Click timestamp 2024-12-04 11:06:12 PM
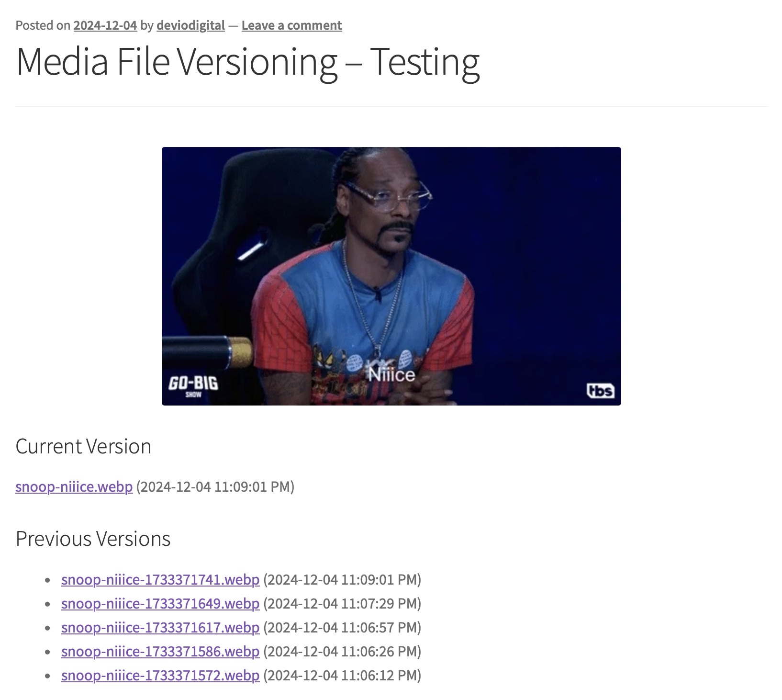782x700 pixels. [x=342, y=675]
